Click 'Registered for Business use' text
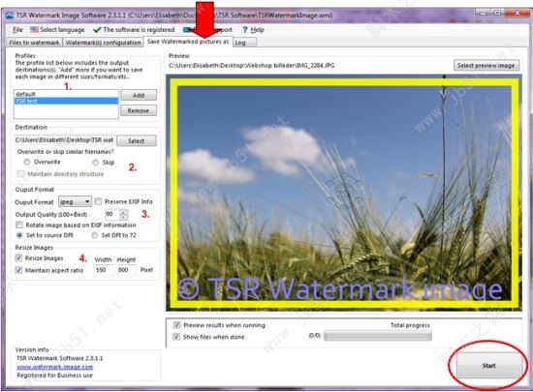The width and height of the screenshot is (533, 392). point(54,376)
